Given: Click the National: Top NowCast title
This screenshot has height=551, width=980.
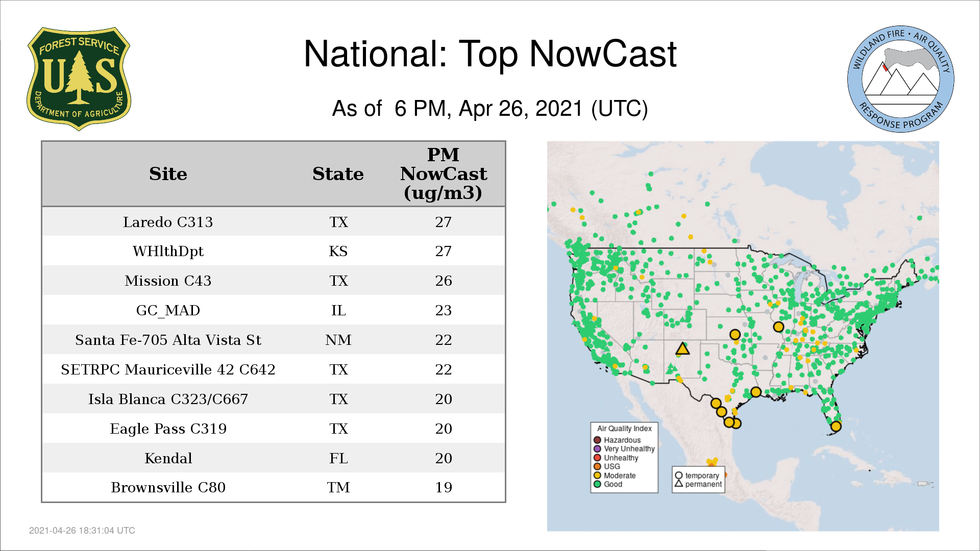Looking at the screenshot, I should coord(489,54).
